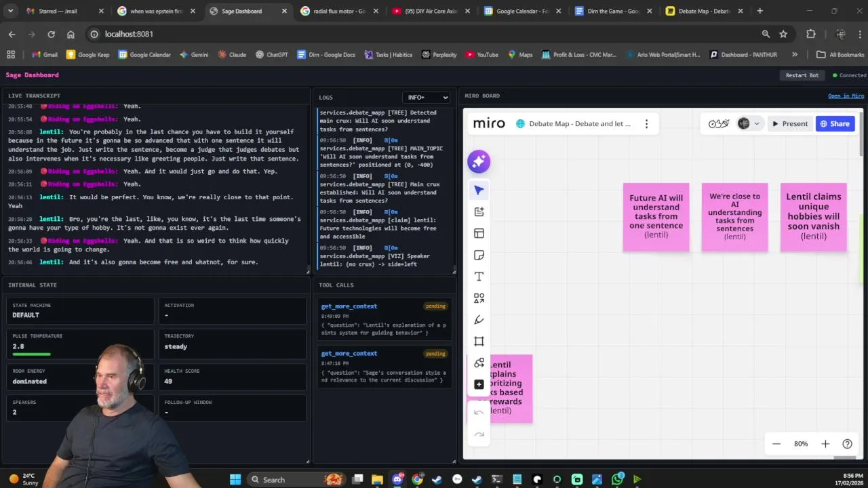Click pulse temperature green progress bar
The width and height of the screenshot is (868, 488).
point(31,354)
